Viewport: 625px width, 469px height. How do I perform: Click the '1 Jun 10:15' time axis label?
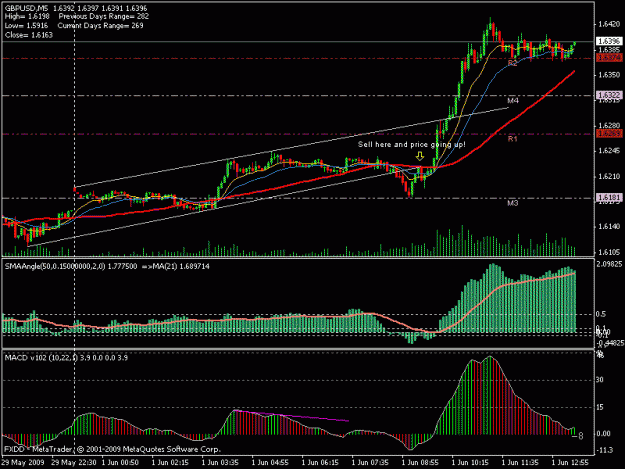point(470,463)
